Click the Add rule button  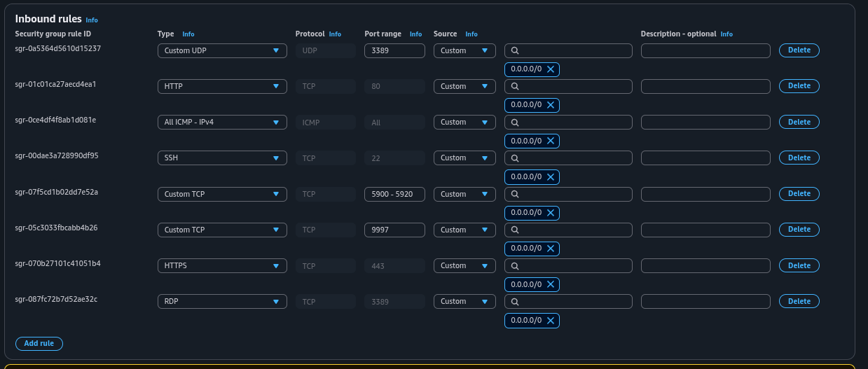click(x=39, y=344)
